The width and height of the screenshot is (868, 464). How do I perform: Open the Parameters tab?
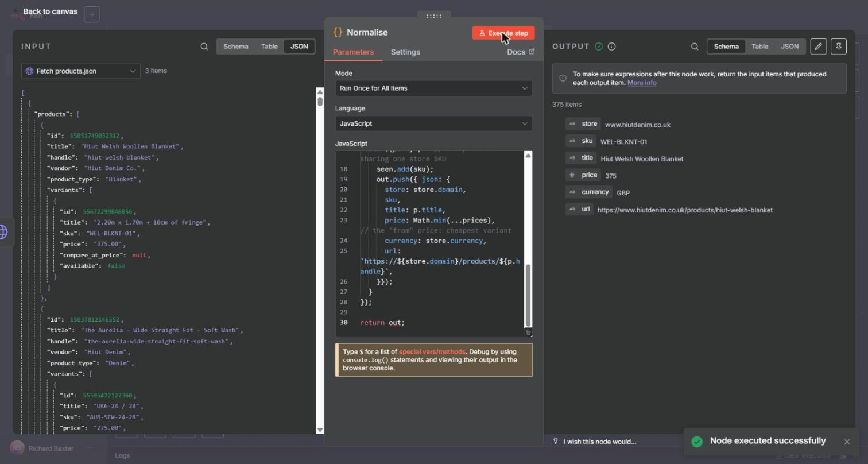click(x=353, y=52)
